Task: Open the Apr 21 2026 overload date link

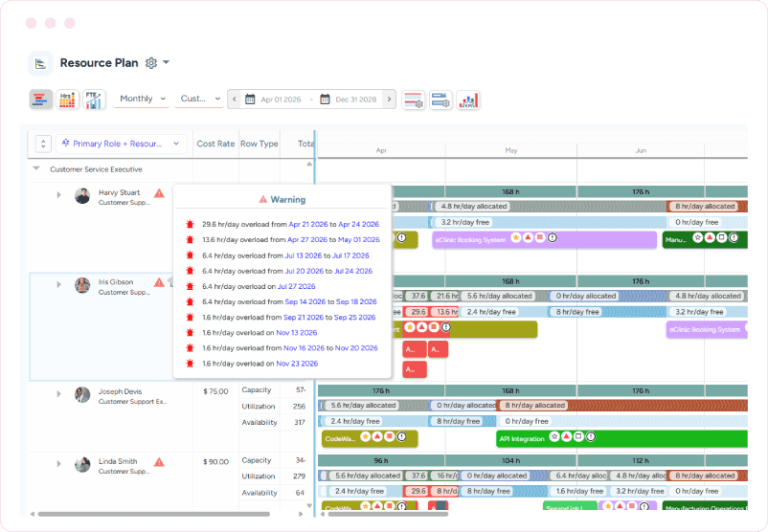Action: (308, 224)
